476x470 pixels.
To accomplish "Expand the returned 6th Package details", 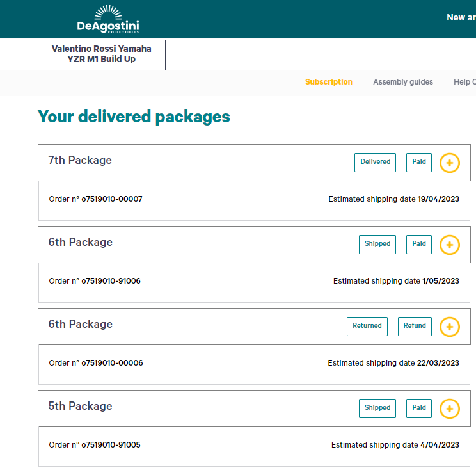I will coord(450,327).
